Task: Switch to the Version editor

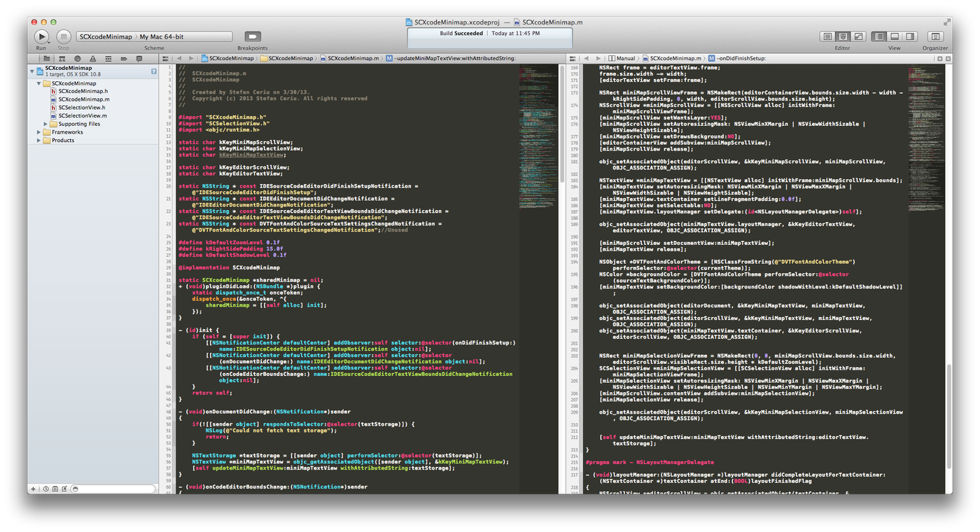Action: point(859,36)
